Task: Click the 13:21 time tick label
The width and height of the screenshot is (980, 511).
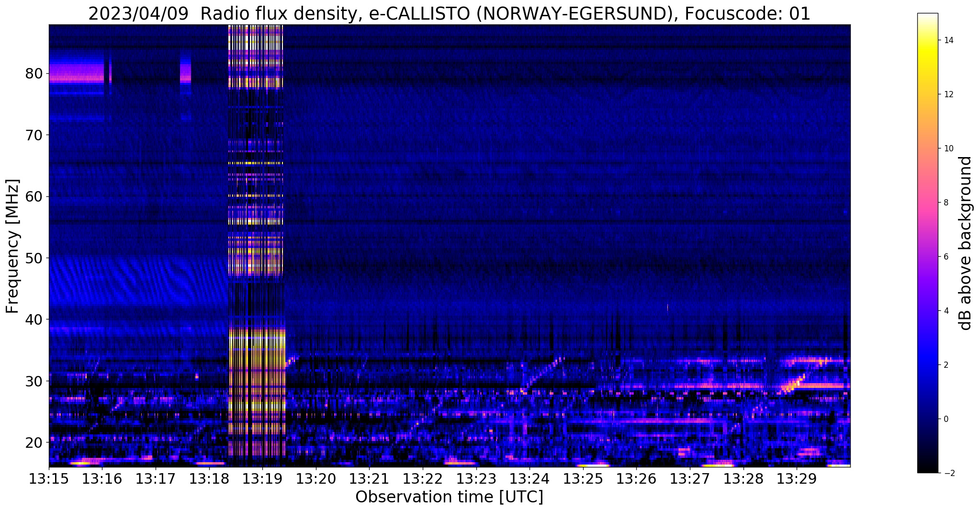Action: tap(369, 478)
